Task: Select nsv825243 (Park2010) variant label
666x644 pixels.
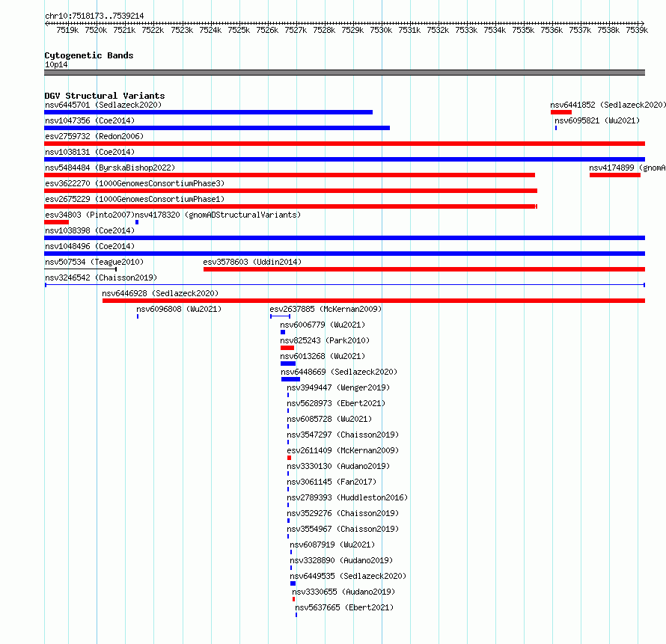Action: (x=325, y=340)
